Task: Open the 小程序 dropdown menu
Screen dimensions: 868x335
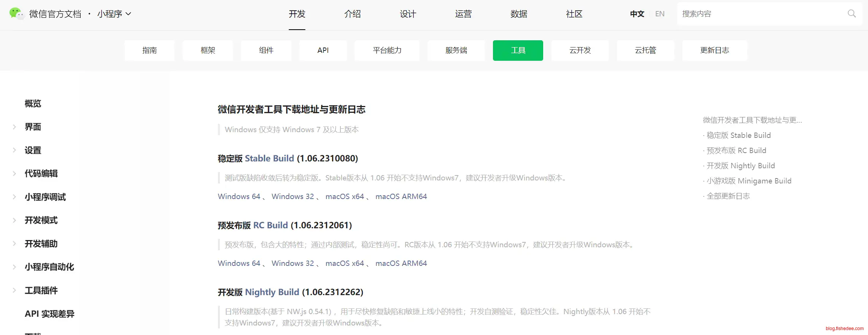Action: [114, 14]
